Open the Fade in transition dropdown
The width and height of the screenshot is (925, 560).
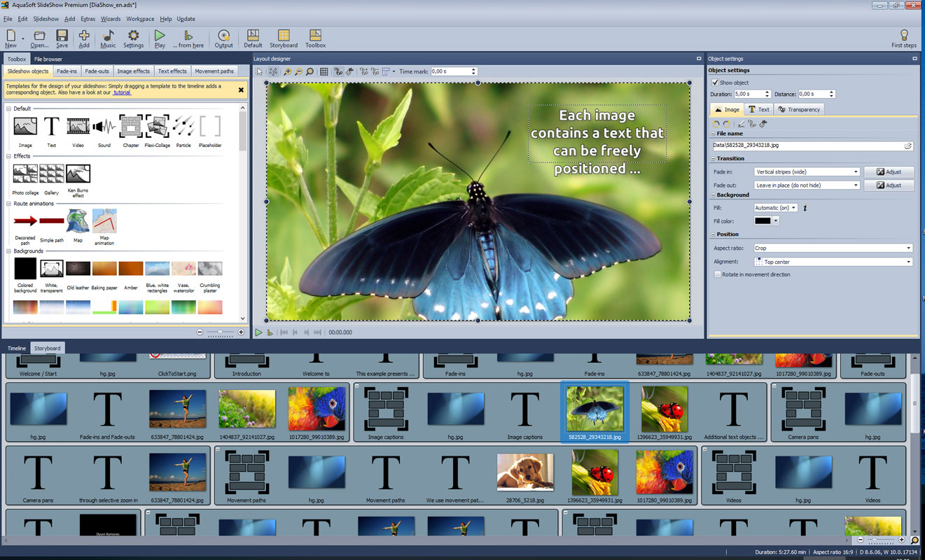coord(807,171)
